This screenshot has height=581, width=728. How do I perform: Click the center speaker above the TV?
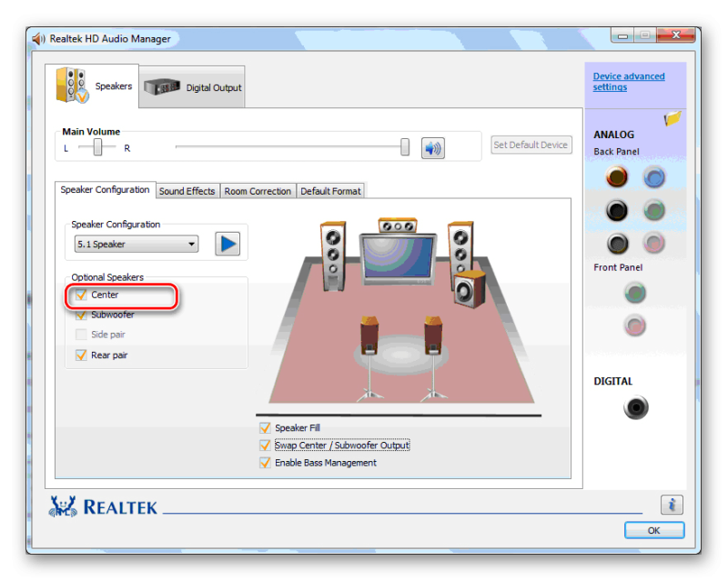click(x=398, y=225)
